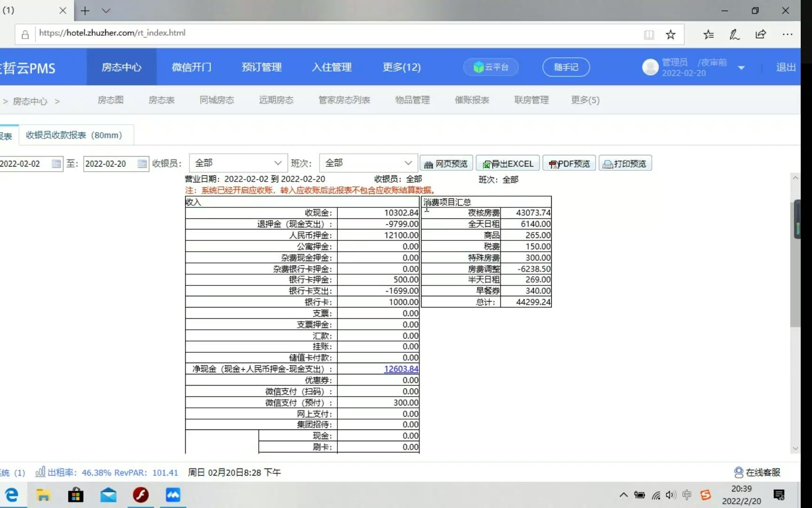Click the 出租率 occupancy chart icon
Screen dimensions: 812x508
[40, 472]
